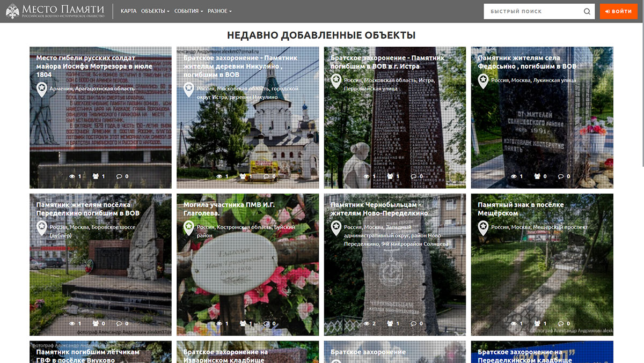Open Место гибели русских солдат title link
Image resolution: width=644 pixels, height=363 pixels.
94,66
